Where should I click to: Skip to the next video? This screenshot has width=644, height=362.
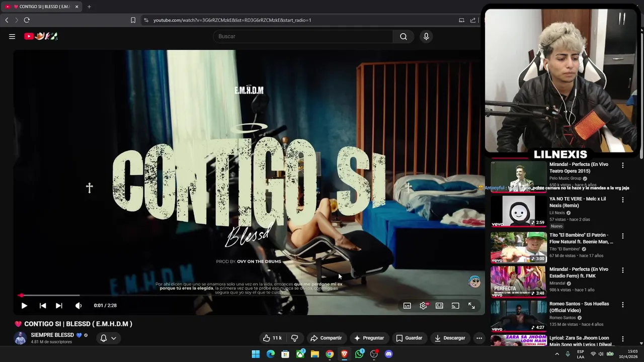[x=59, y=305]
